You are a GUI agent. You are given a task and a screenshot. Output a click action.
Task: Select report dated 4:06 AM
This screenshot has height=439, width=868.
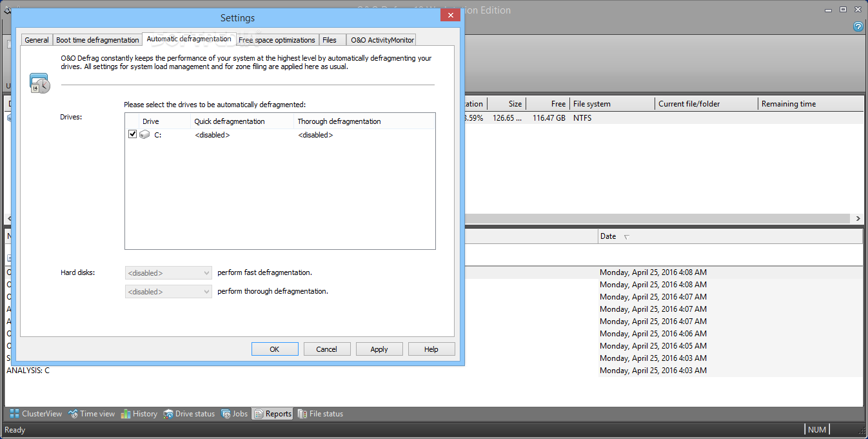(x=653, y=334)
